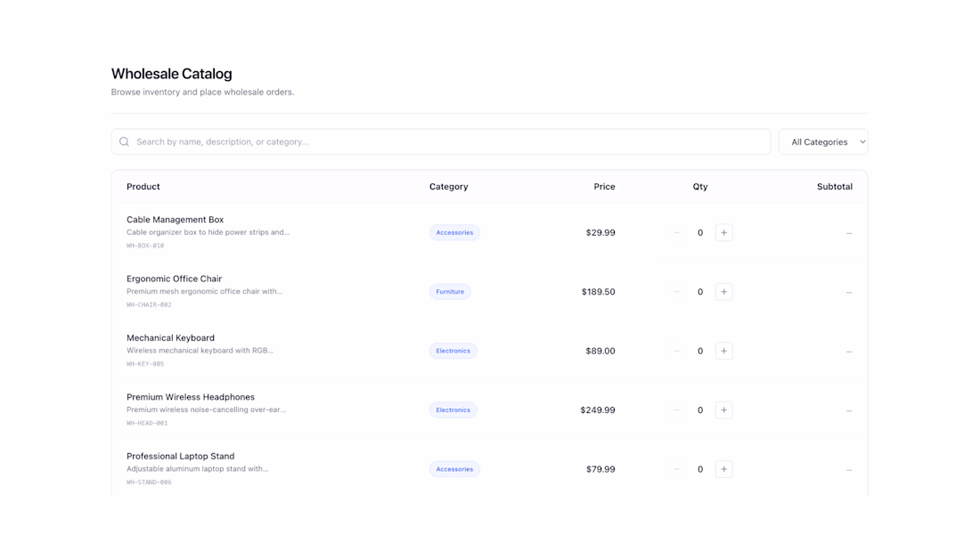Decrease quantity for Premium Wireless Headphones
Image resolution: width=980 pixels, height=551 pixels.
(x=676, y=409)
